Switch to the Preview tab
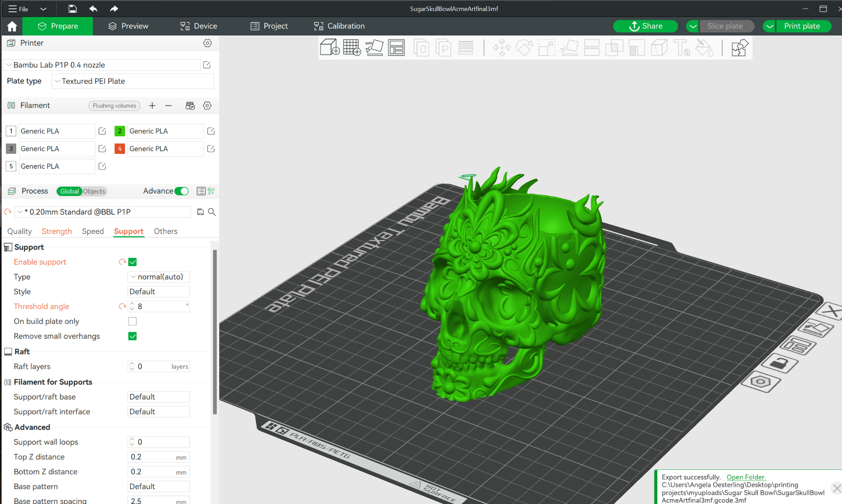This screenshot has width=842, height=504. coord(128,26)
